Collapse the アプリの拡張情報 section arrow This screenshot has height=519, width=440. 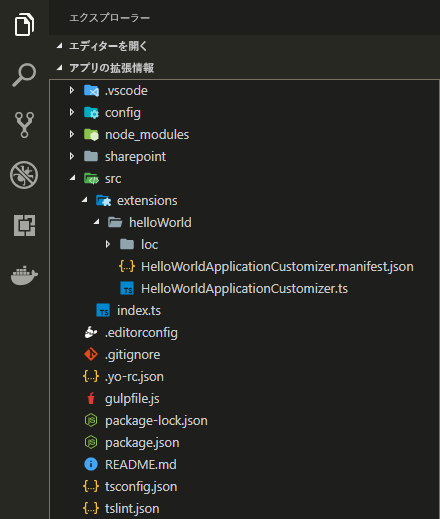click(x=60, y=68)
